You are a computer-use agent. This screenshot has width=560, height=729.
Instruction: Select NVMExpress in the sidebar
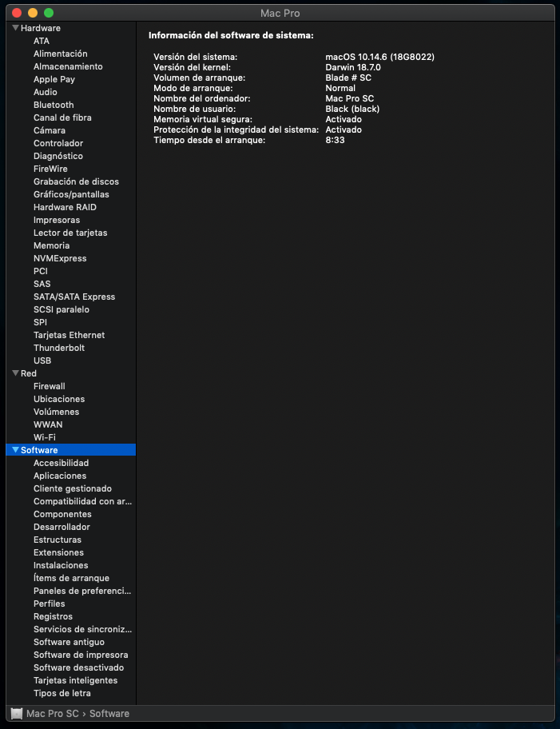pyautogui.click(x=60, y=258)
